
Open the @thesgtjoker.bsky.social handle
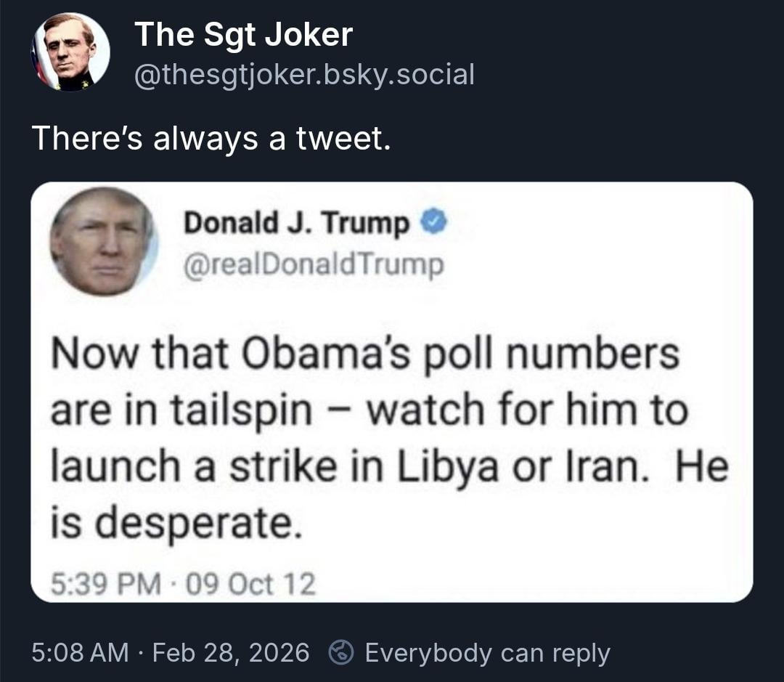click(304, 73)
